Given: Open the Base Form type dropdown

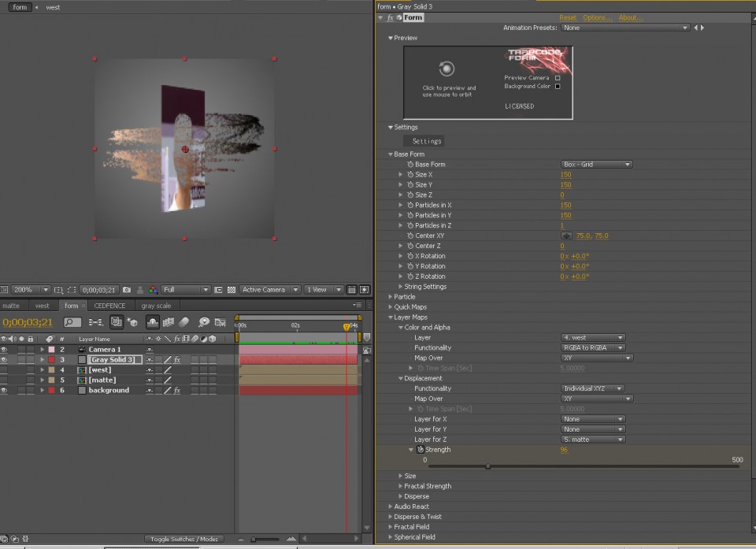Looking at the screenshot, I should [596, 165].
